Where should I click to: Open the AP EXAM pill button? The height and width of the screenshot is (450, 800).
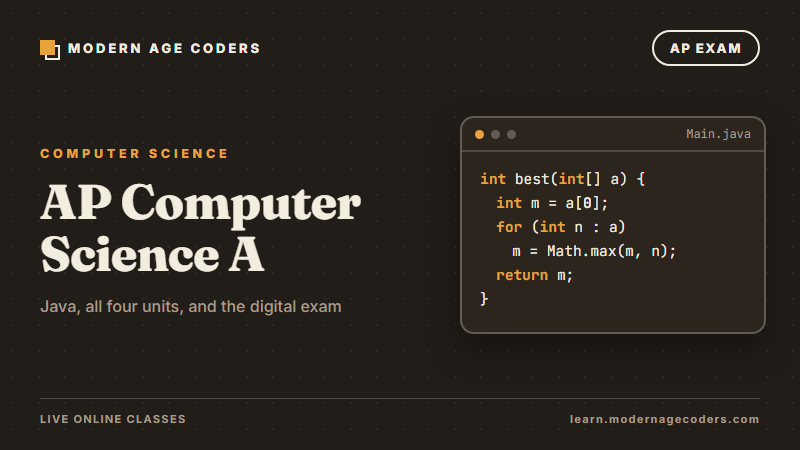706,48
